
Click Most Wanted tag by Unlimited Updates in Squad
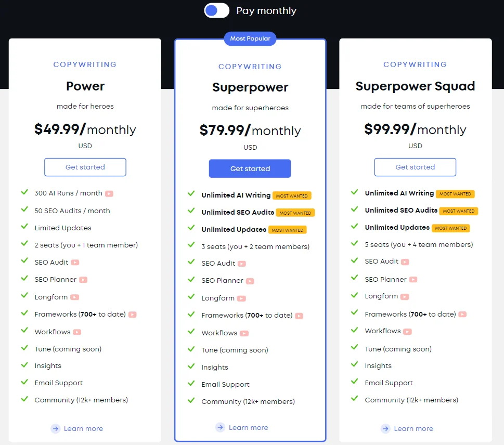click(x=451, y=228)
